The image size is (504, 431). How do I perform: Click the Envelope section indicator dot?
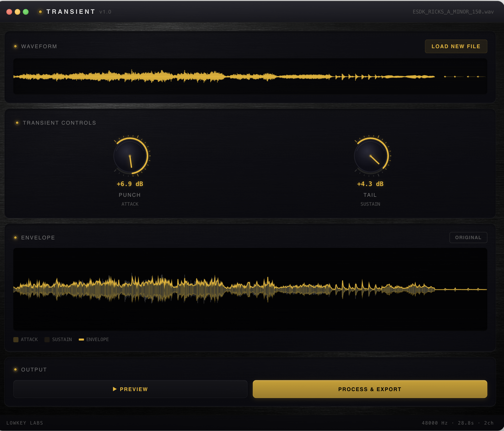[x=16, y=238]
